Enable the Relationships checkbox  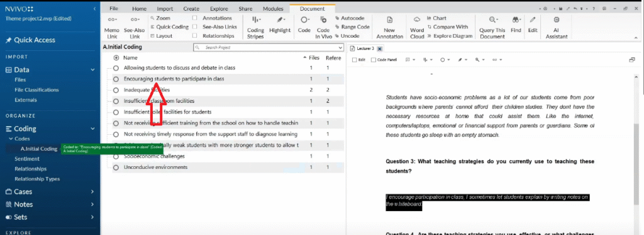coord(195,36)
